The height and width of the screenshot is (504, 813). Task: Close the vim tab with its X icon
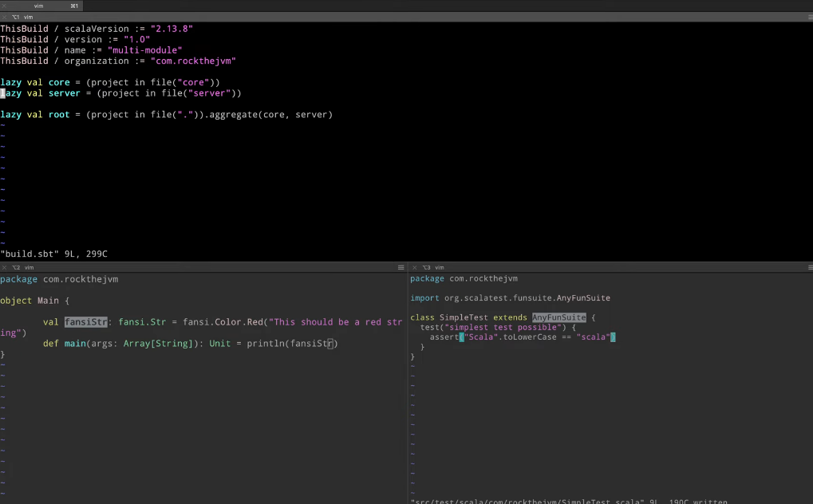coord(4,6)
